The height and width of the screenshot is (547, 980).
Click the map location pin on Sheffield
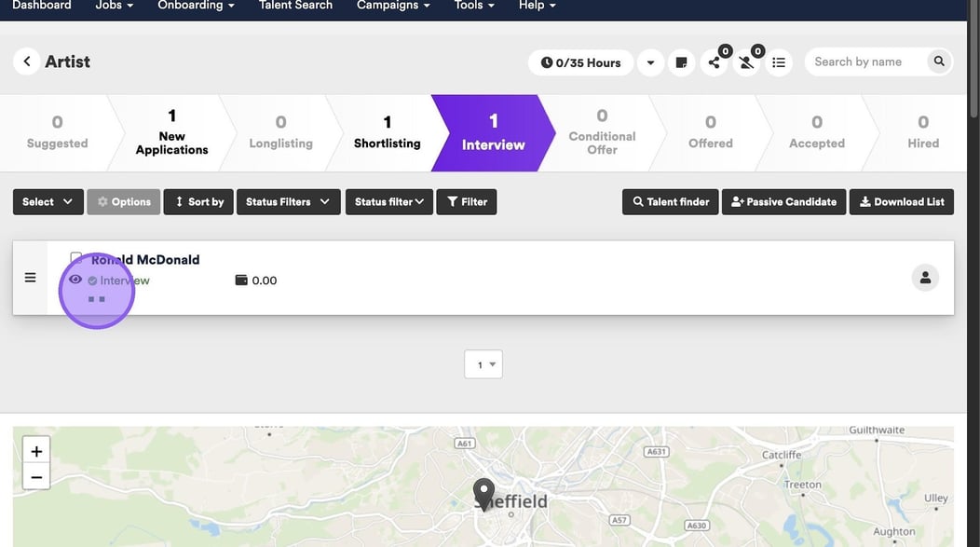(483, 492)
